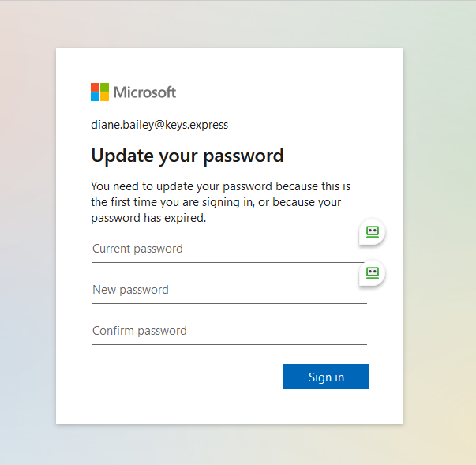Click the blue square in Microsoft logo

pyautogui.click(x=95, y=96)
